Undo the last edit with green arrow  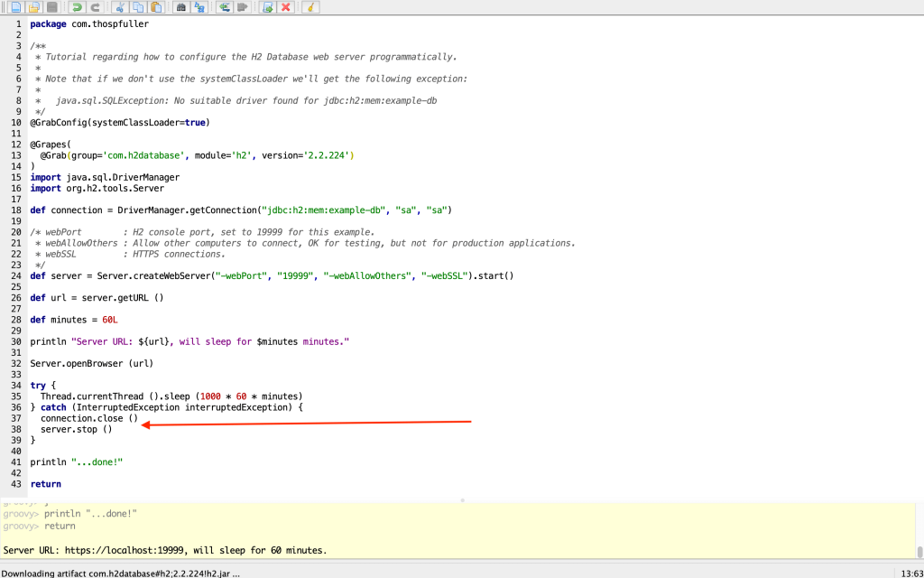(x=77, y=7)
